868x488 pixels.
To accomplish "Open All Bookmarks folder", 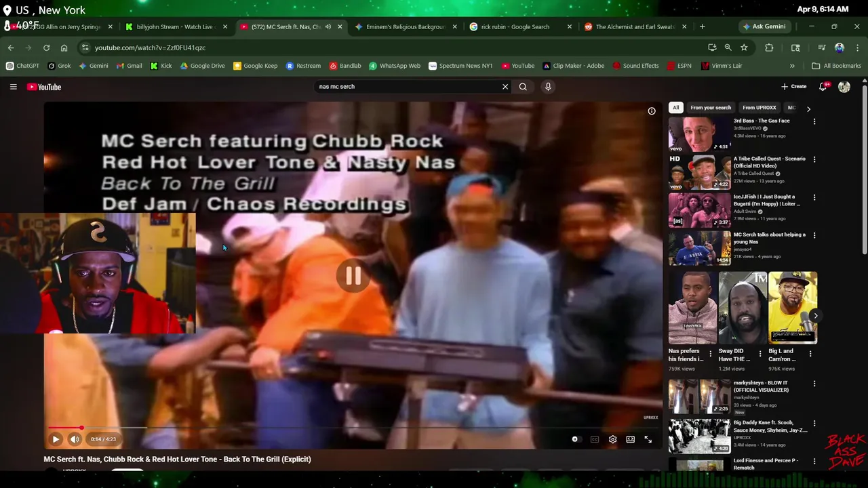I will pos(836,66).
